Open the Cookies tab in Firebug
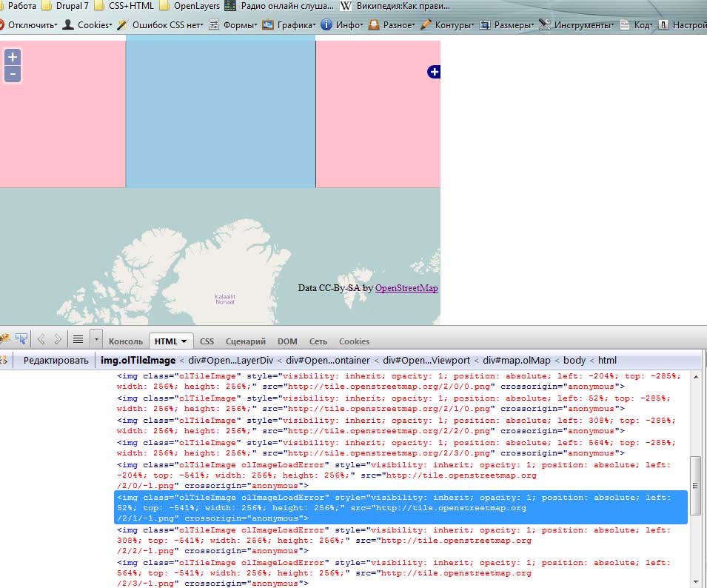This screenshot has width=707, height=588. [x=354, y=341]
